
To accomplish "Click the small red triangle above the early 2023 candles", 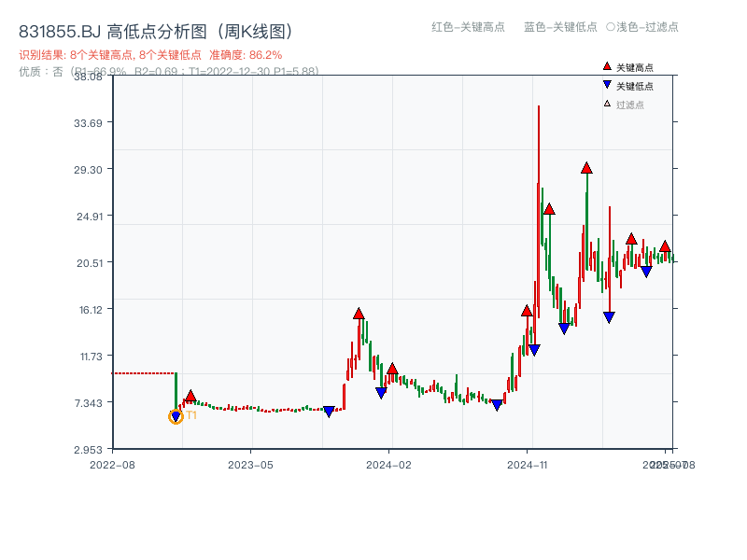I will tap(190, 395).
